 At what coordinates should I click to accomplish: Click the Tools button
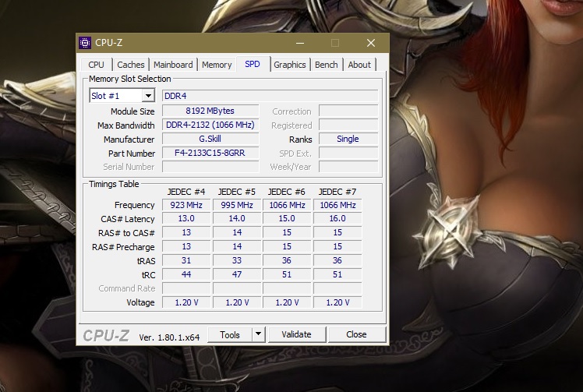230,335
